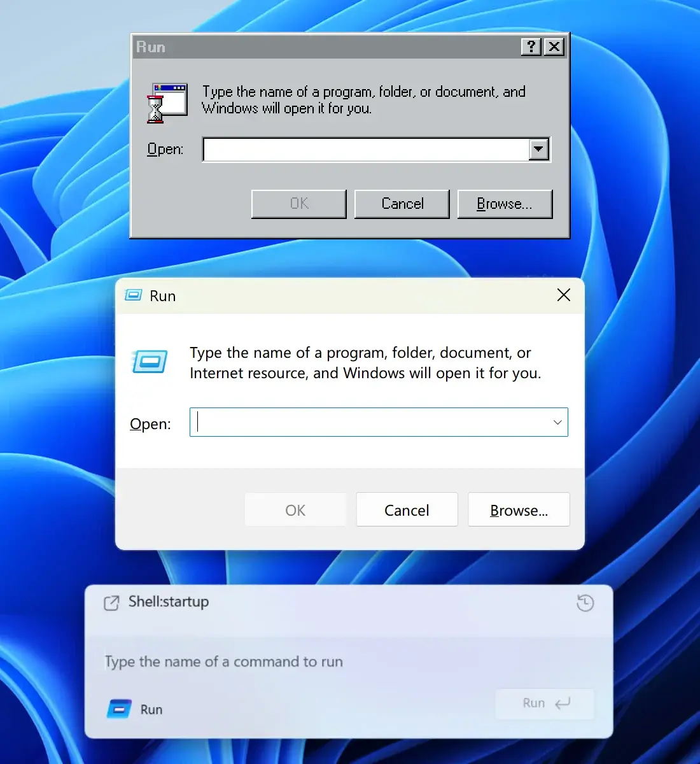700x764 pixels.
Task: Expand the Open dropdown in gray classic dialog
Action: [539, 150]
